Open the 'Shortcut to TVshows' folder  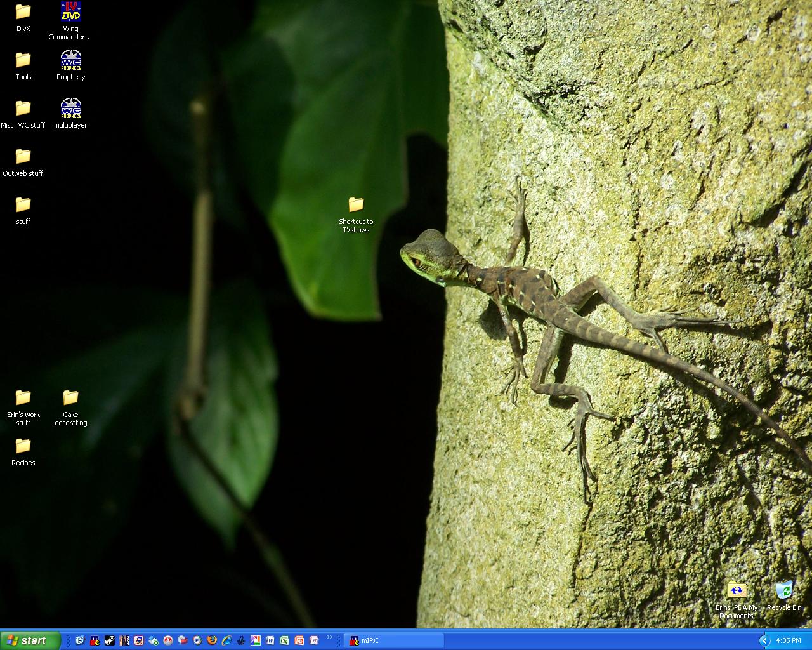pyautogui.click(x=356, y=204)
